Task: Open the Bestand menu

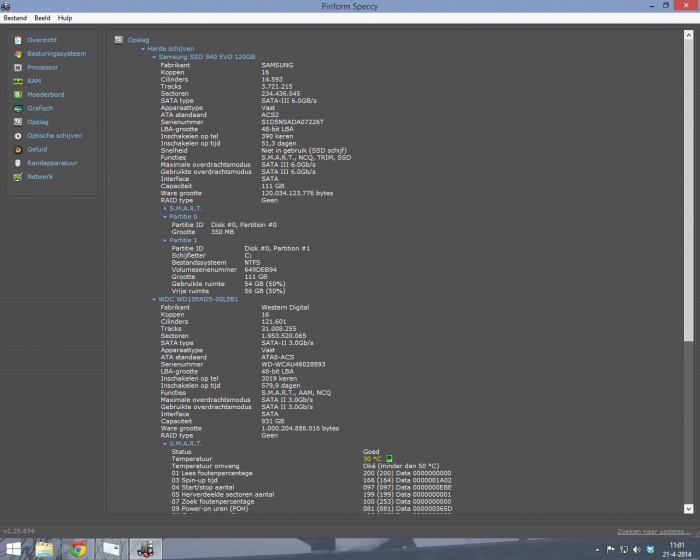Action: (15, 18)
